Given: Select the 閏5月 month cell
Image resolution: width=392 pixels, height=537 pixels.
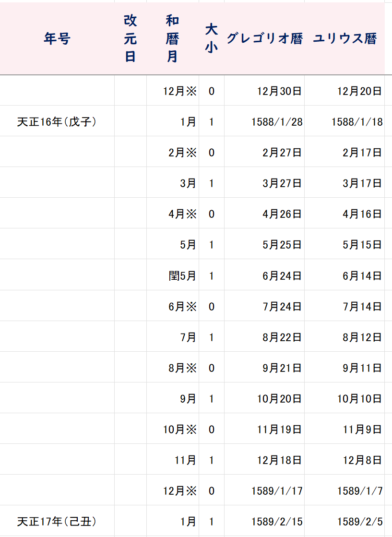Looking at the screenshot, I should coord(173,275).
